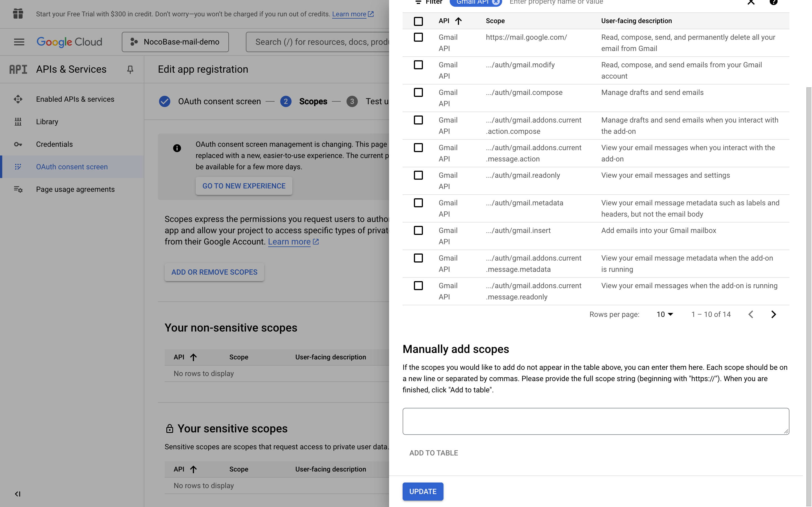Click the pin icon beside APIs & Services
The height and width of the screenshot is (507, 812).
(130, 69)
